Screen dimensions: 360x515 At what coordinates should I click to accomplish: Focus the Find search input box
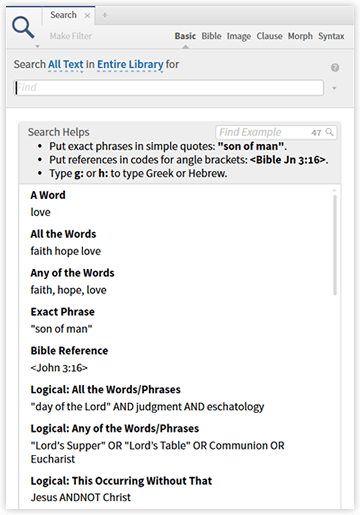coord(168,88)
